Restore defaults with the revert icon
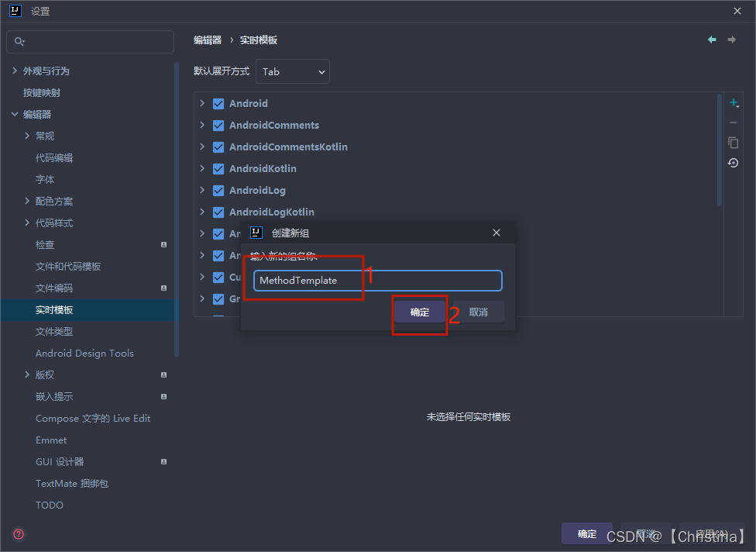Image resolution: width=756 pixels, height=552 pixels. [x=734, y=163]
